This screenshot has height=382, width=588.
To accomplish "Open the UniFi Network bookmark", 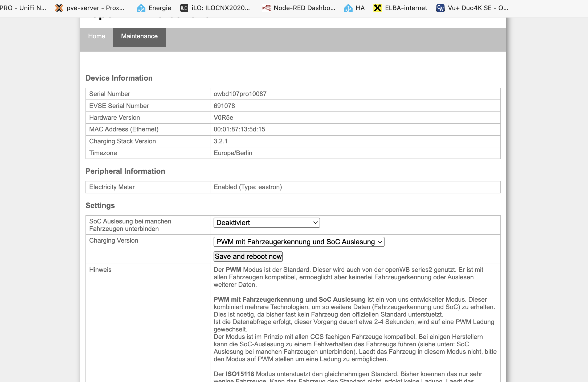I will pos(23,8).
